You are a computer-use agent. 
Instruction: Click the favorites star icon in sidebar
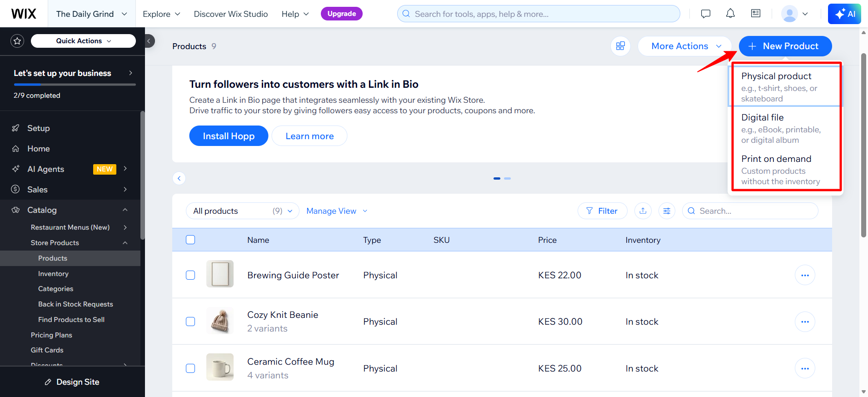click(x=17, y=41)
